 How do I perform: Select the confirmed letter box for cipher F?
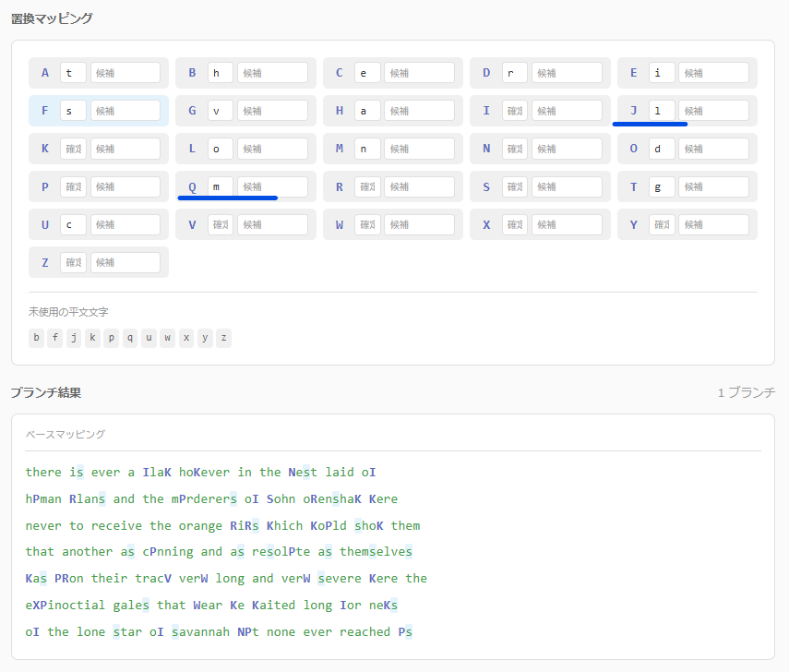(73, 111)
